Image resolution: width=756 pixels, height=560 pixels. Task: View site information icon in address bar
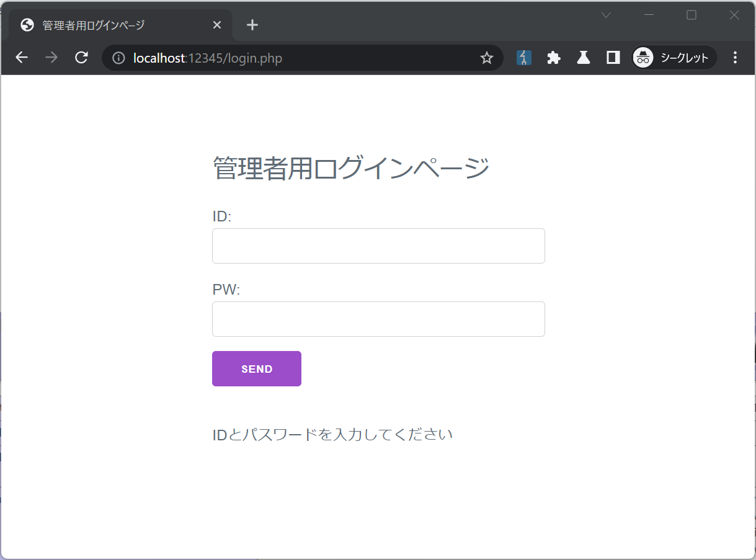click(118, 58)
